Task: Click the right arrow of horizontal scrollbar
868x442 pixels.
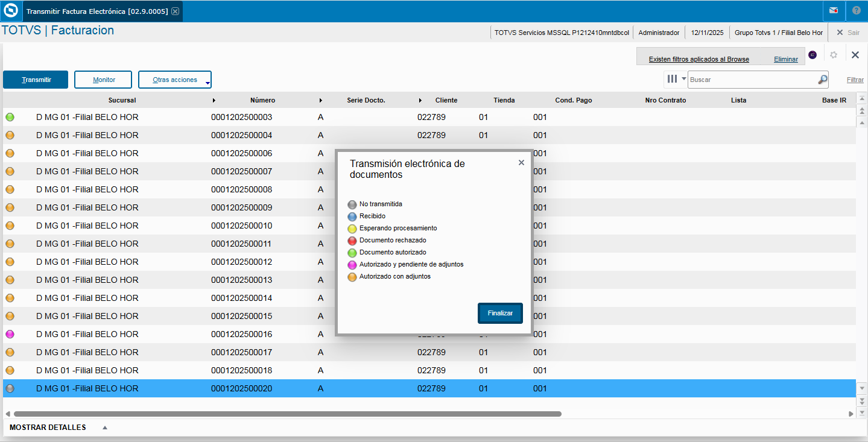Action: [x=851, y=414]
